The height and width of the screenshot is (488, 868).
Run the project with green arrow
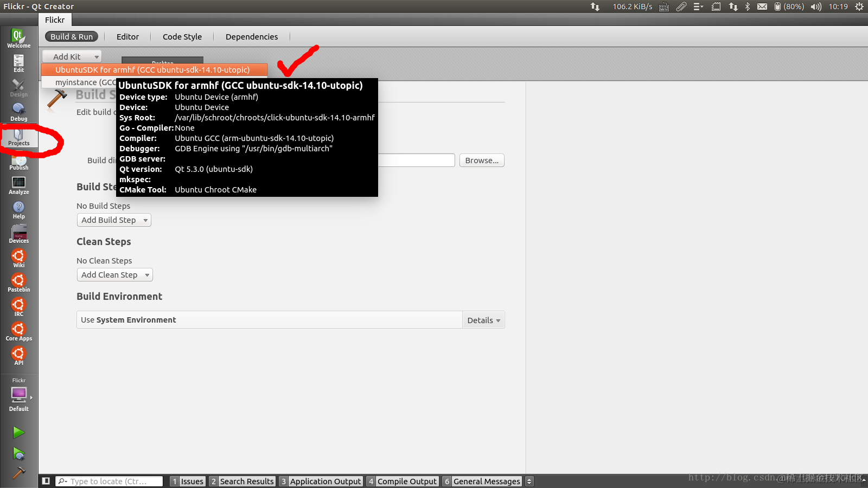18,432
